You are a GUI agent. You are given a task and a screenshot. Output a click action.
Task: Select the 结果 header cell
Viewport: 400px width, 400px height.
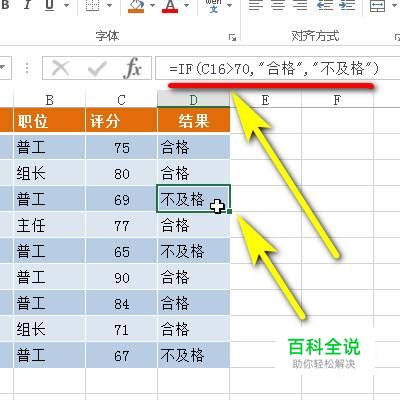(193, 120)
